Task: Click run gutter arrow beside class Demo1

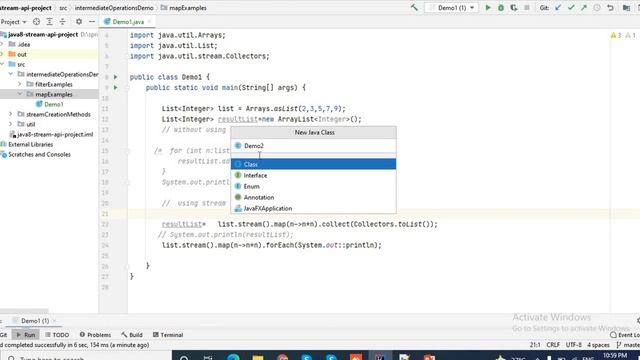Action: 116,77
